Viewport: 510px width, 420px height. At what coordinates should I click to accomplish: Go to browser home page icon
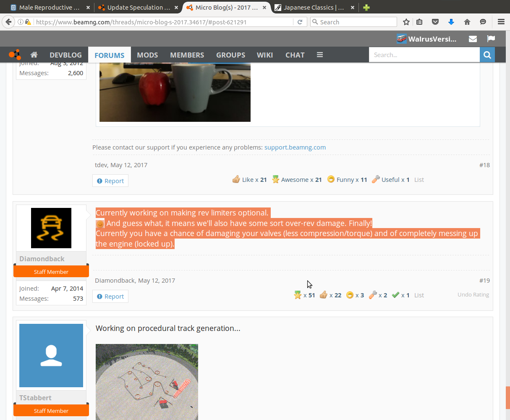click(467, 22)
